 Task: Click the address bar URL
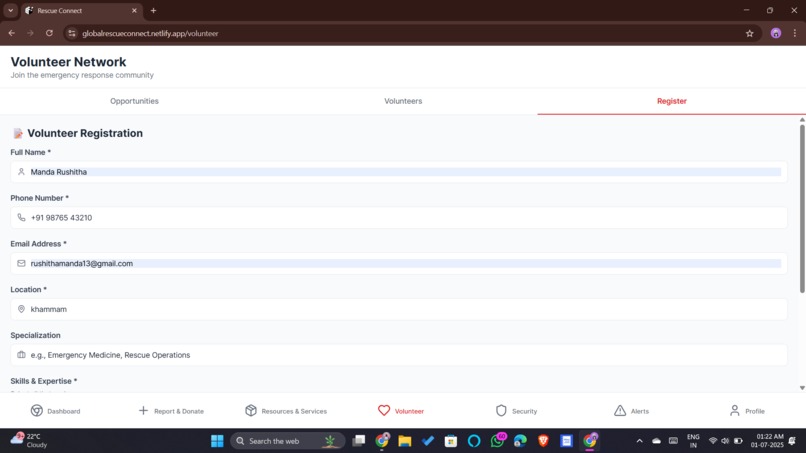(150, 33)
